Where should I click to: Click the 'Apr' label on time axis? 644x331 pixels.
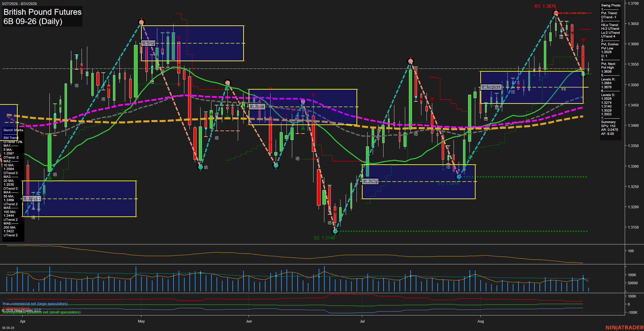click(23, 321)
